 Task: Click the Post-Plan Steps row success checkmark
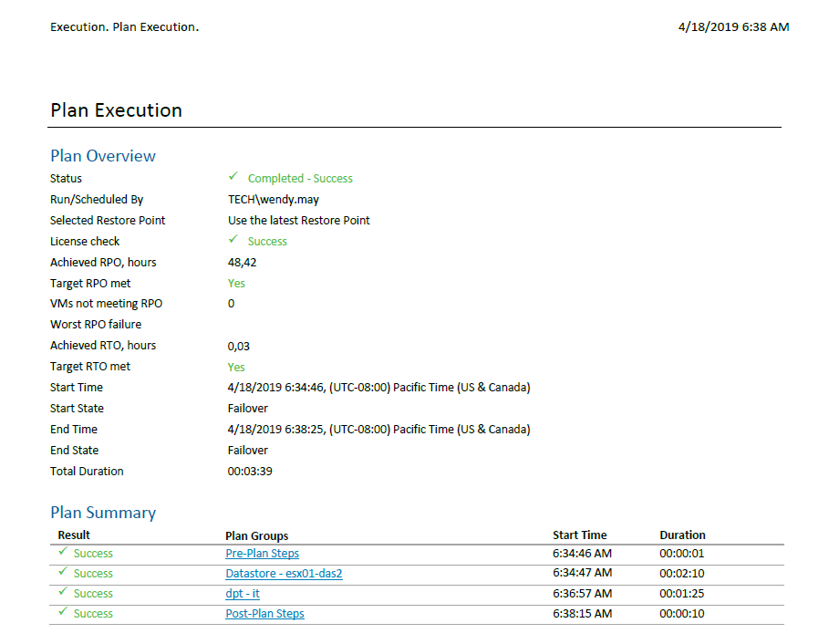click(63, 611)
